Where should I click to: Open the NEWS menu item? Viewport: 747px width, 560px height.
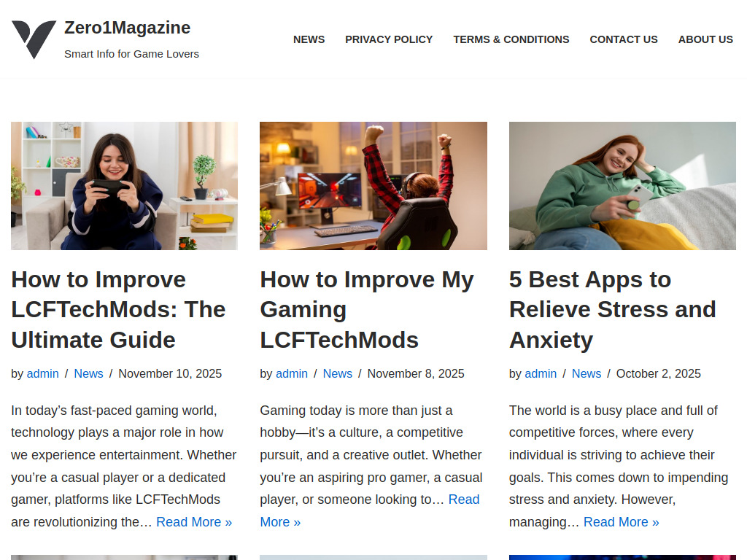pyautogui.click(x=309, y=39)
